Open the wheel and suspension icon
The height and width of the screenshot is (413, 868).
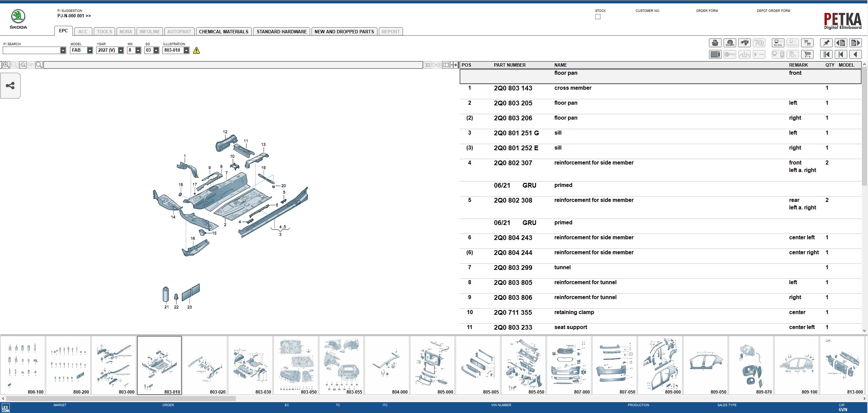coord(729,43)
